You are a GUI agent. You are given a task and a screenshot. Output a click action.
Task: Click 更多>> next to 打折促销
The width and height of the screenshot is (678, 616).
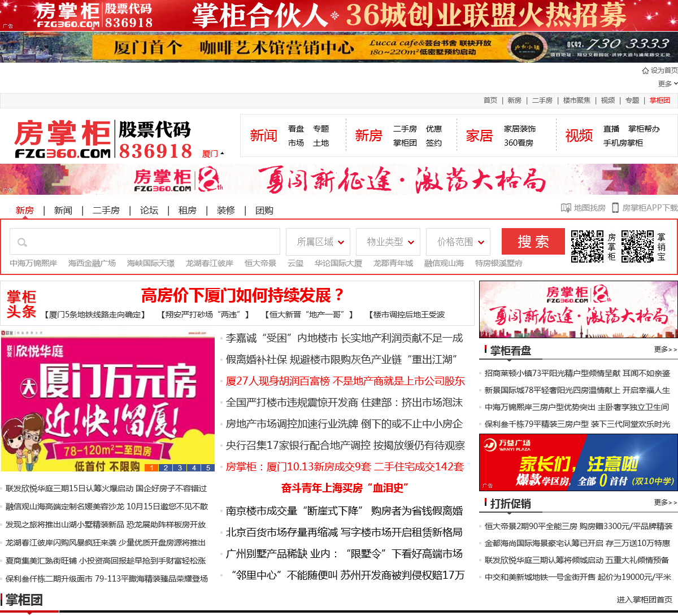665,502
